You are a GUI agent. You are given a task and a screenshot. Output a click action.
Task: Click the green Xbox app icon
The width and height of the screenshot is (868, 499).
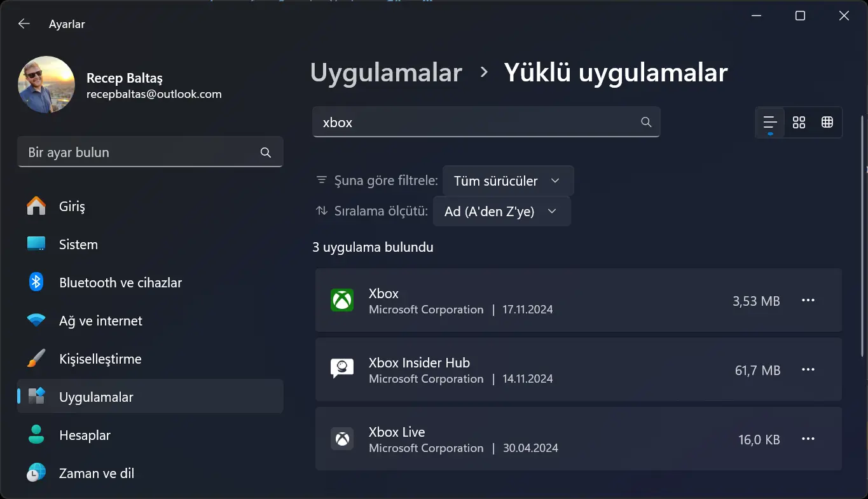point(342,300)
